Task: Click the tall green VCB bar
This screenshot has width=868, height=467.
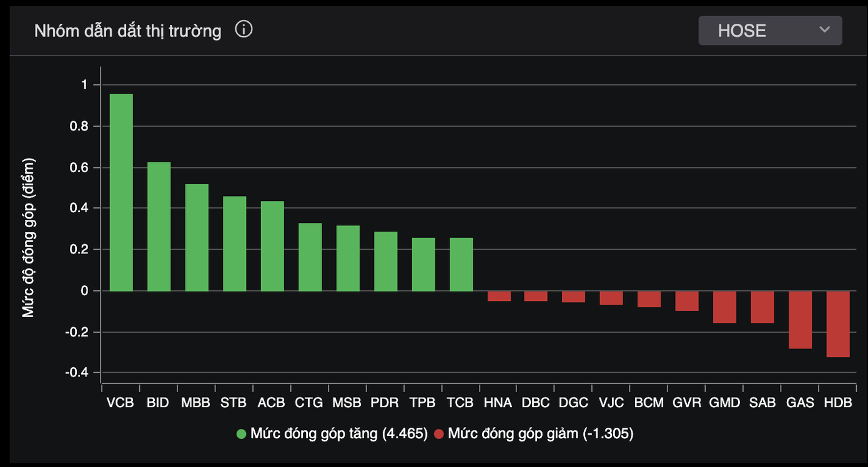Action: pyautogui.click(x=121, y=192)
